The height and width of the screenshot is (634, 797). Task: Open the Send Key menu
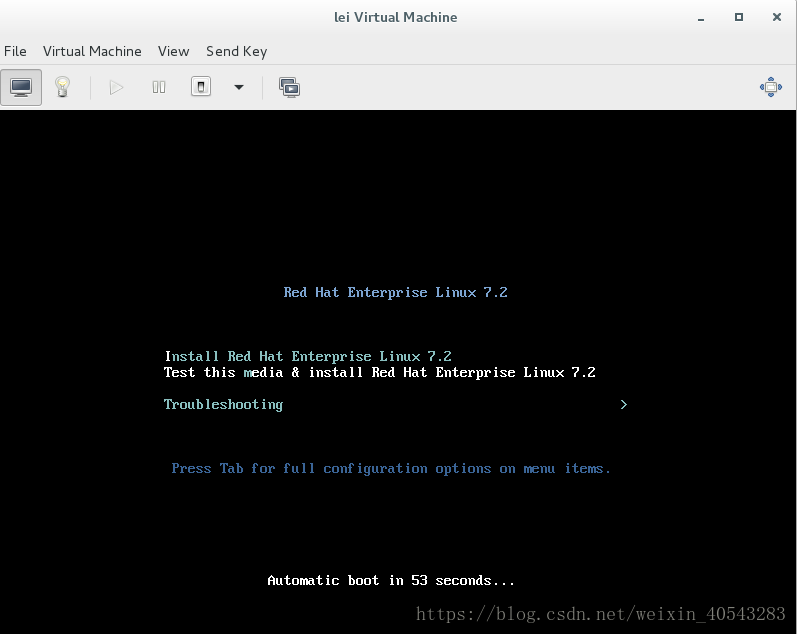(x=236, y=51)
